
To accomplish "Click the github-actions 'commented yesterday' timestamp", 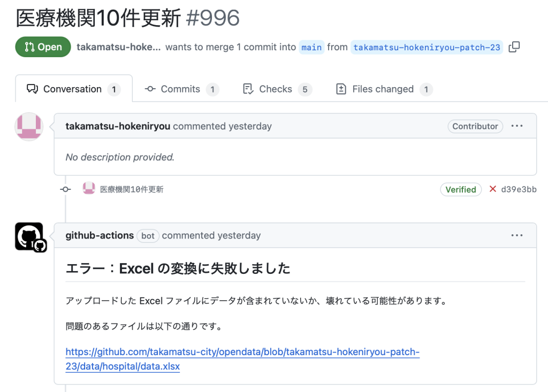I will coord(211,235).
